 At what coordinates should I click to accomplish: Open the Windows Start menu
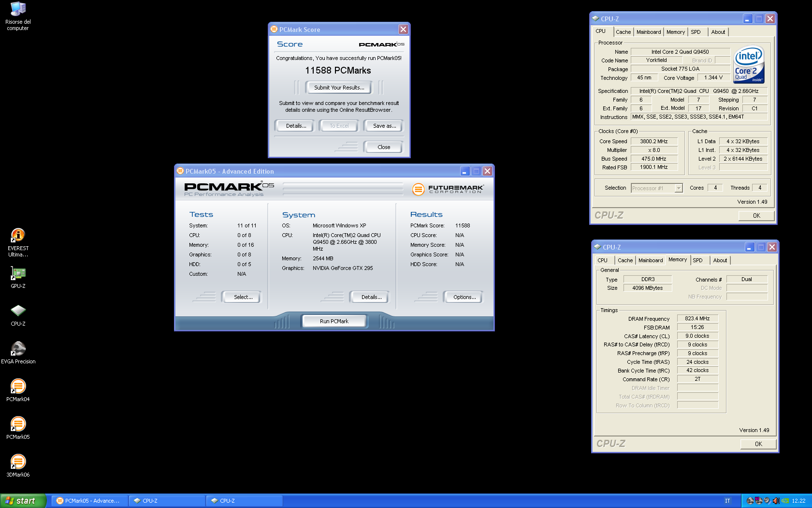click(23, 501)
